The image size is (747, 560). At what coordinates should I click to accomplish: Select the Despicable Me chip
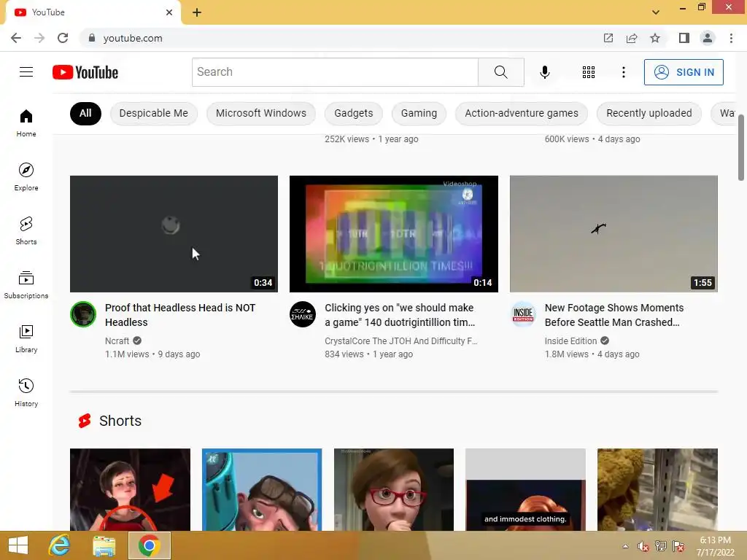pos(153,113)
